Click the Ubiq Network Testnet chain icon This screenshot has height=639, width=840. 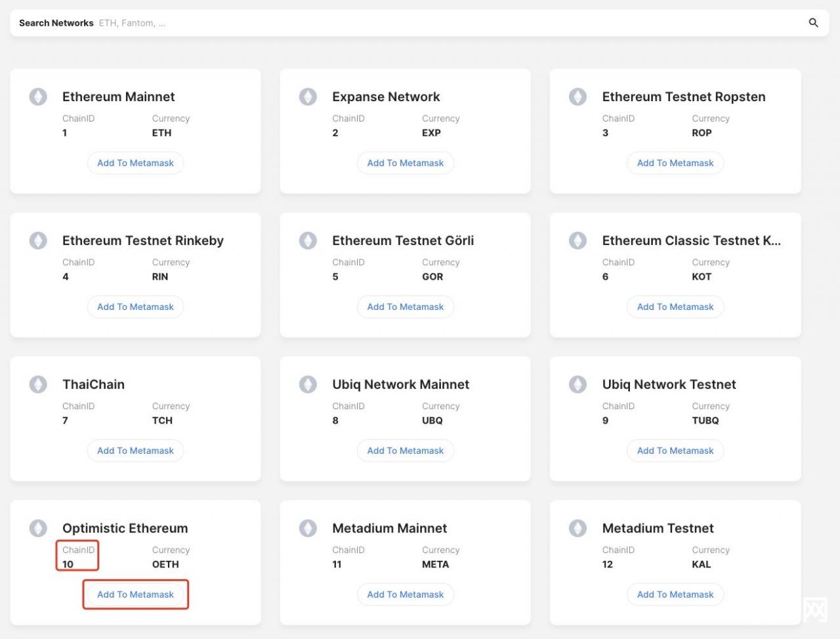577,384
